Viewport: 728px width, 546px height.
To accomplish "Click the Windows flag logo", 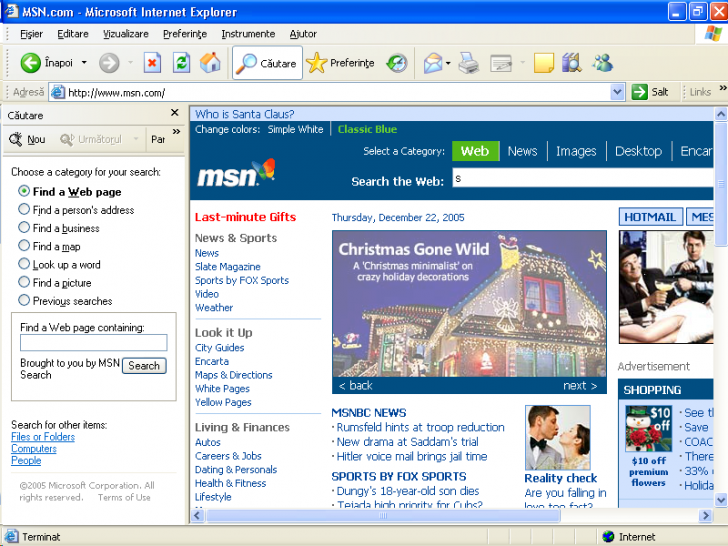I will tap(713, 33).
